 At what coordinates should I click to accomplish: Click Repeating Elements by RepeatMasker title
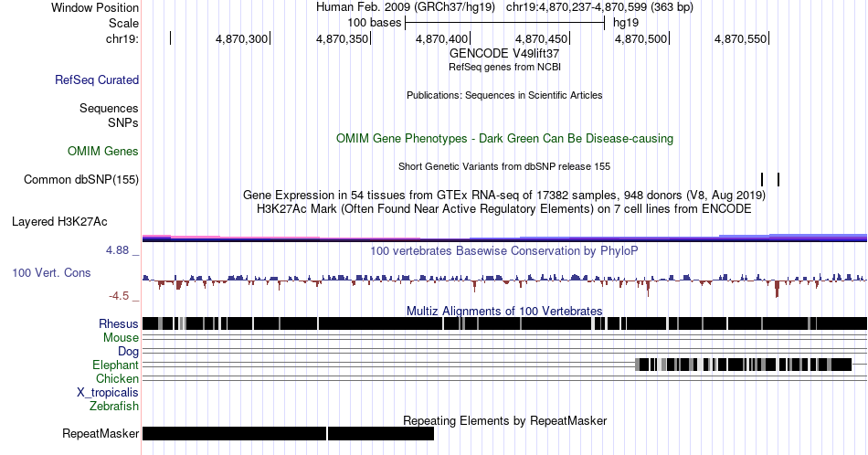(x=504, y=420)
